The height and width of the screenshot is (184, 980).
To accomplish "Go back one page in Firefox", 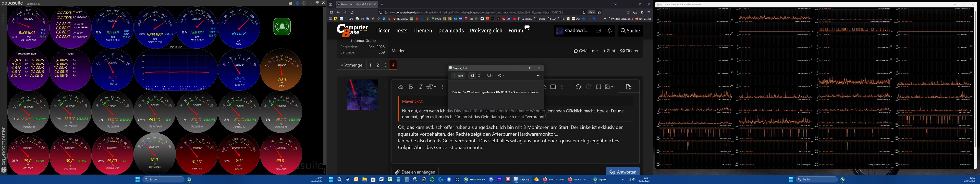I will point(338,12).
